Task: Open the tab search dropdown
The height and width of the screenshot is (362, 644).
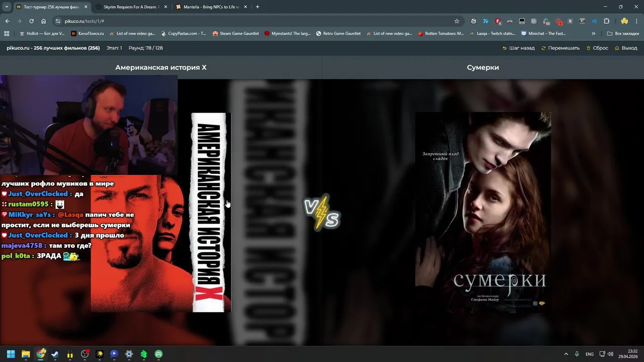Action: 7,7
